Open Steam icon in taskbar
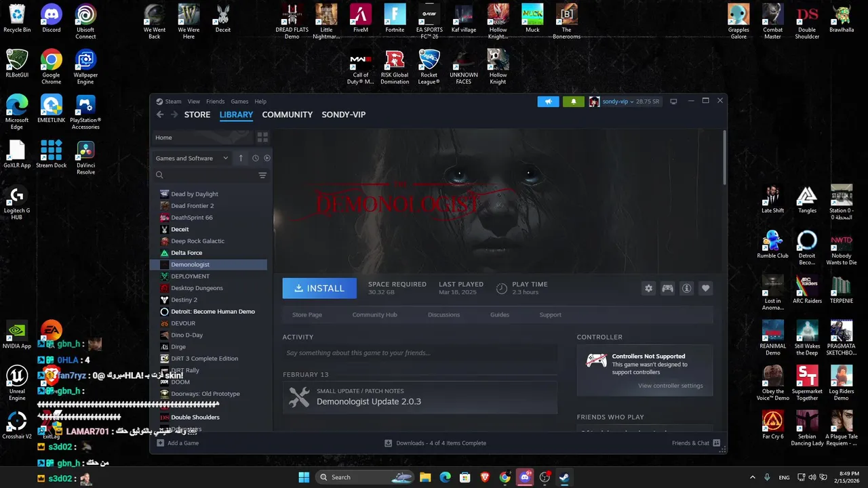Viewport: 868px width, 488px height. pyautogui.click(x=564, y=477)
